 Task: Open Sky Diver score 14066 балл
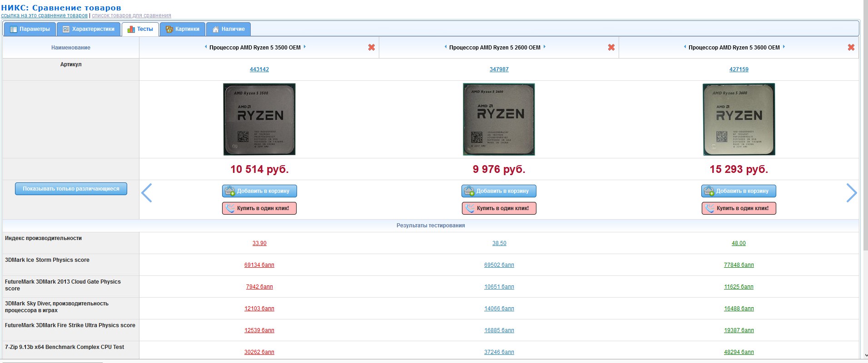(x=499, y=309)
